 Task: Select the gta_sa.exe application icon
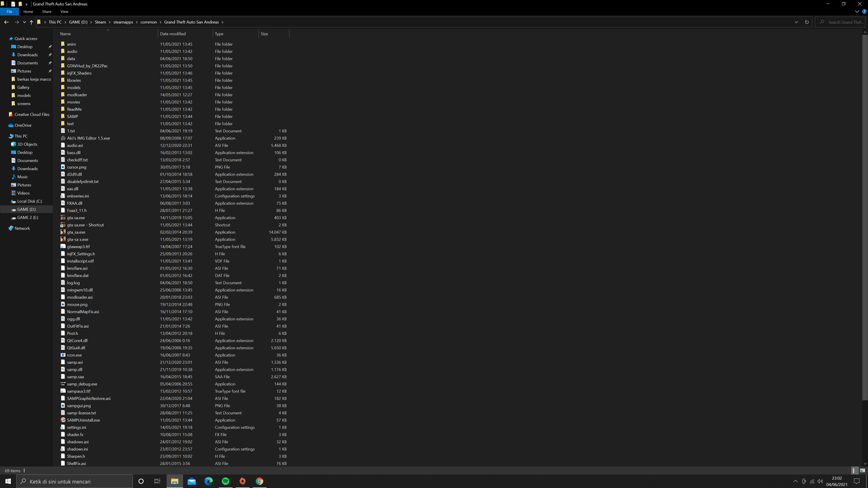click(63, 232)
